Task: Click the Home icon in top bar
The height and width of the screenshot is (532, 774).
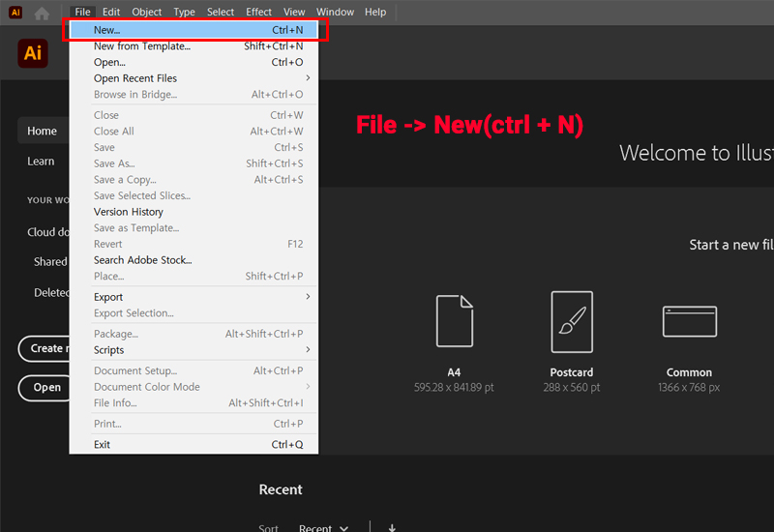Action: coord(42,13)
